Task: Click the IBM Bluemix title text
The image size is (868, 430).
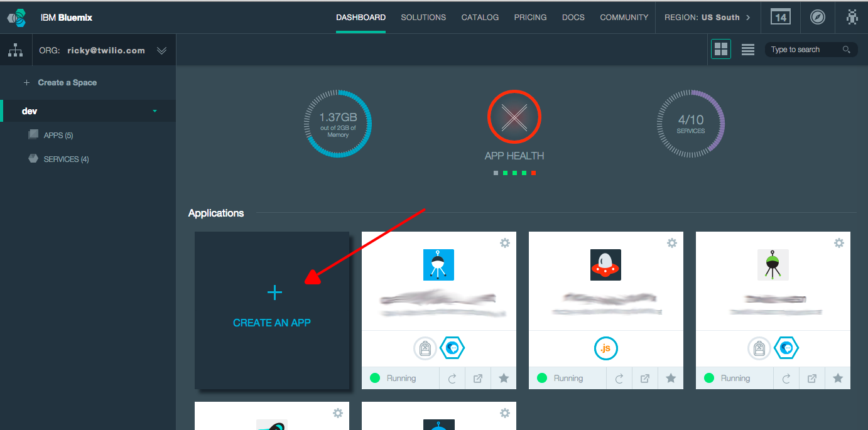Action: coord(66,18)
